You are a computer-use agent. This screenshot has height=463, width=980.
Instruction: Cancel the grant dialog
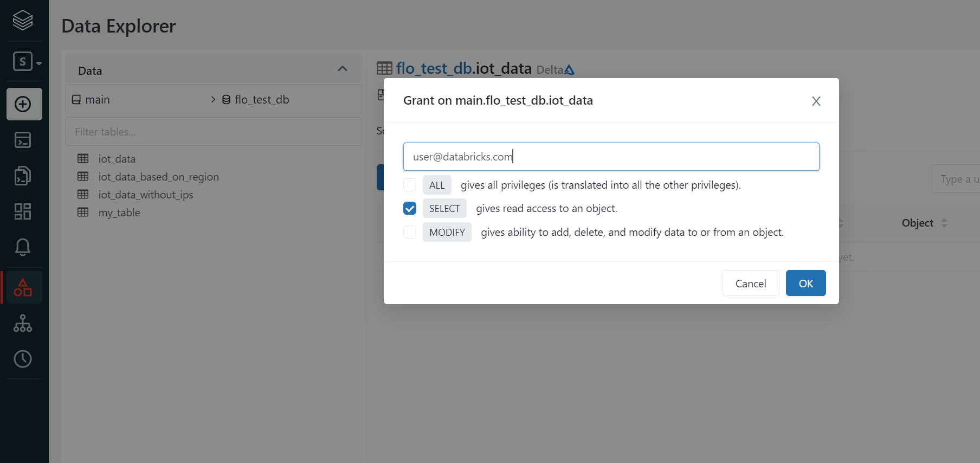click(750, 284)
